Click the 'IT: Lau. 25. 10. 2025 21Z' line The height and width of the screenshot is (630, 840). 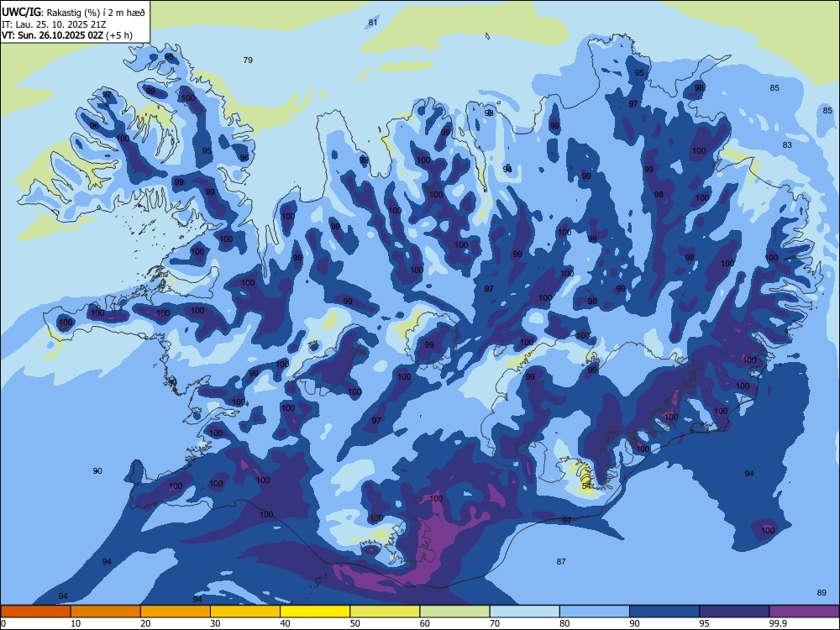tap(54, 24)
